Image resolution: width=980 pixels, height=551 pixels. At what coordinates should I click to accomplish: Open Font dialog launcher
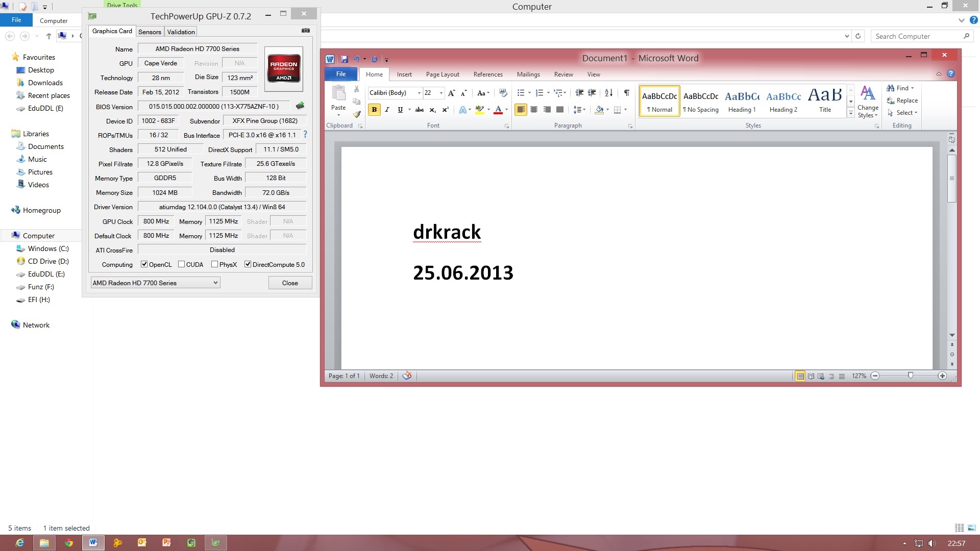[507, 126]
